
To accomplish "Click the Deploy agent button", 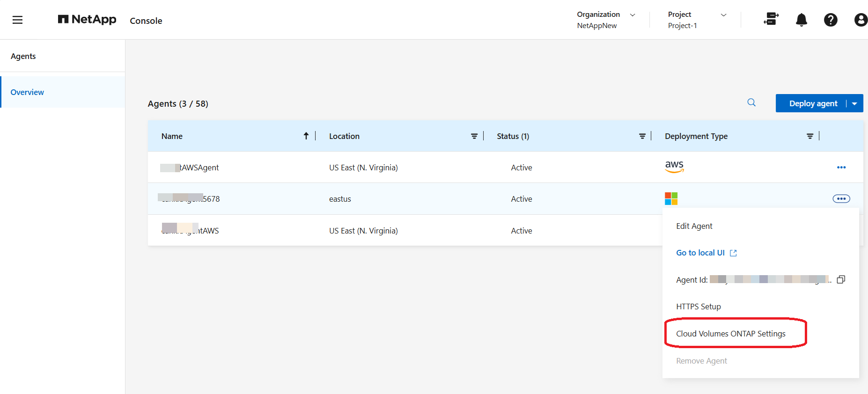I will pyautogui.click(x=813, y=103).
